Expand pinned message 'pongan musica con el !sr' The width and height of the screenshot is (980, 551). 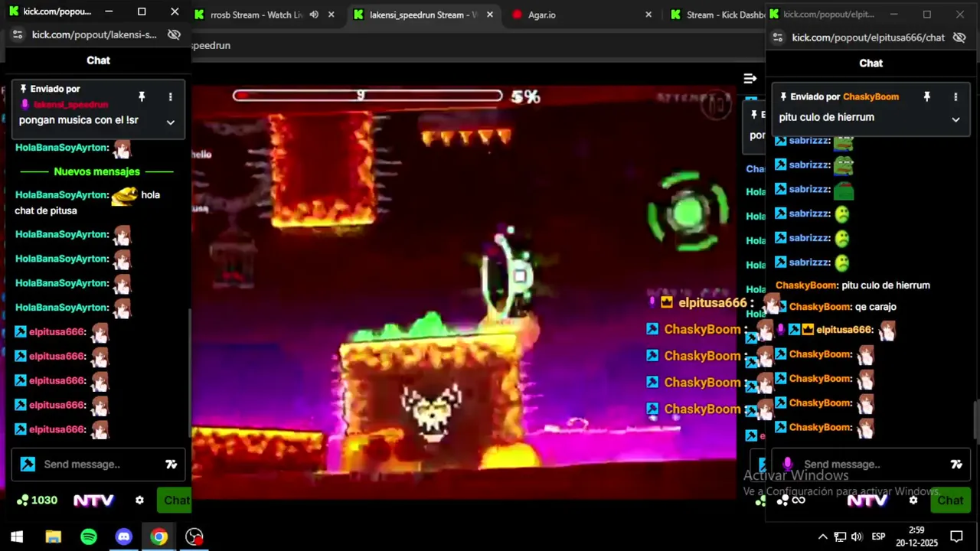pos(171,122)
